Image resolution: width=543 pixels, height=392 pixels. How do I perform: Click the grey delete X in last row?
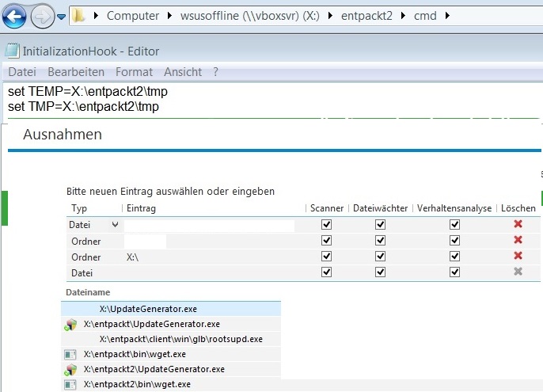click(518, 272)
